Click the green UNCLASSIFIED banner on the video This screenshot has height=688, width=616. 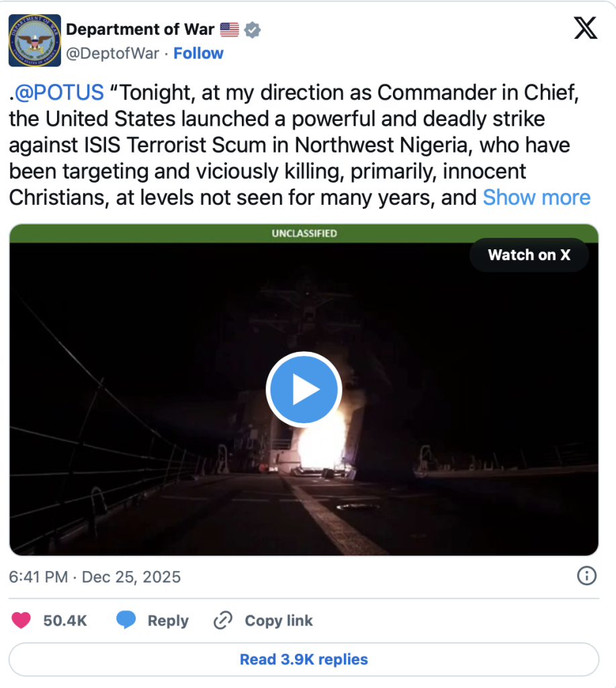tap(304, 234)
